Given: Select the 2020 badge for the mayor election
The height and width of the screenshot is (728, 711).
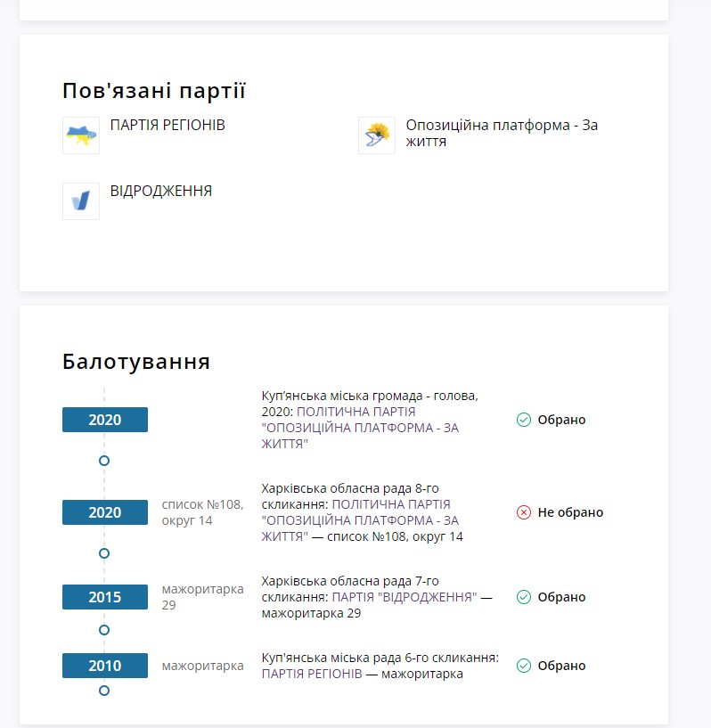Looking at the screenshot, I should [x=105, y=420].
